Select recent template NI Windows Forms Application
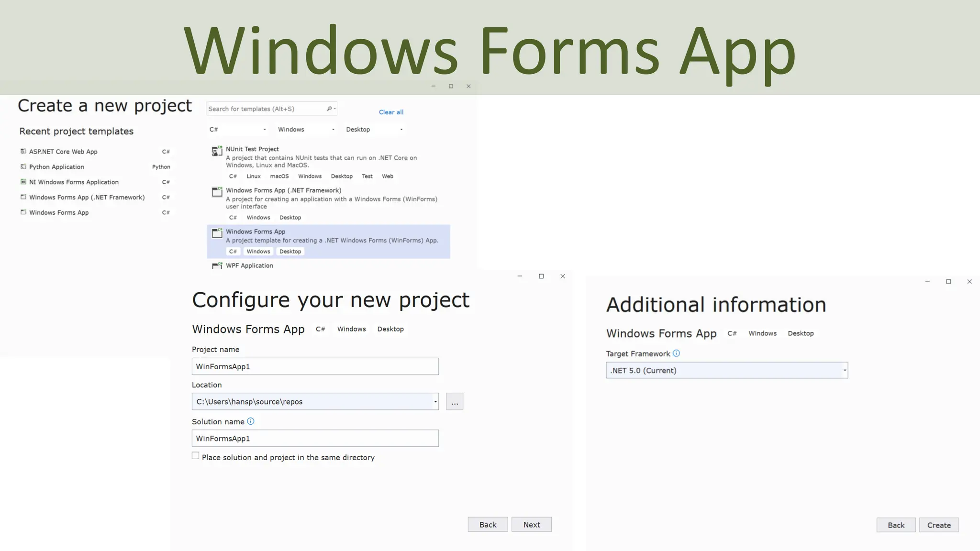 [x=96, y=182]
